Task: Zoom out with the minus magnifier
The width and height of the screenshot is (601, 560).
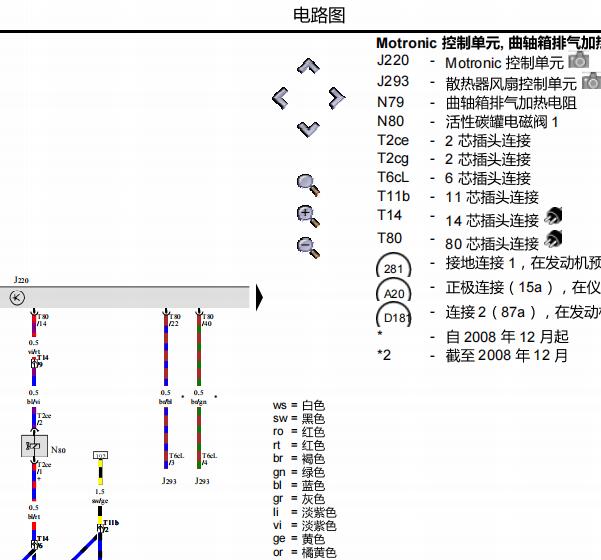Action: (x=308, y=248)
